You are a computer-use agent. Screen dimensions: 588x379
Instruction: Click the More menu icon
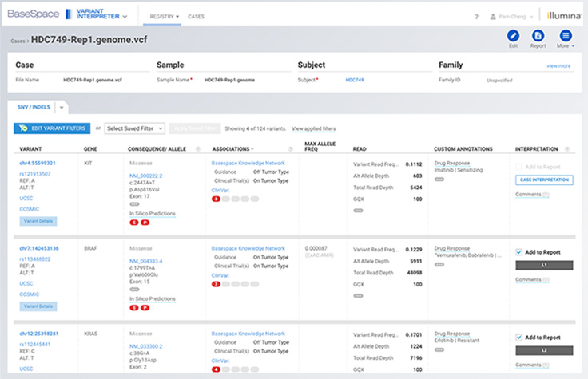click(566, 36)
